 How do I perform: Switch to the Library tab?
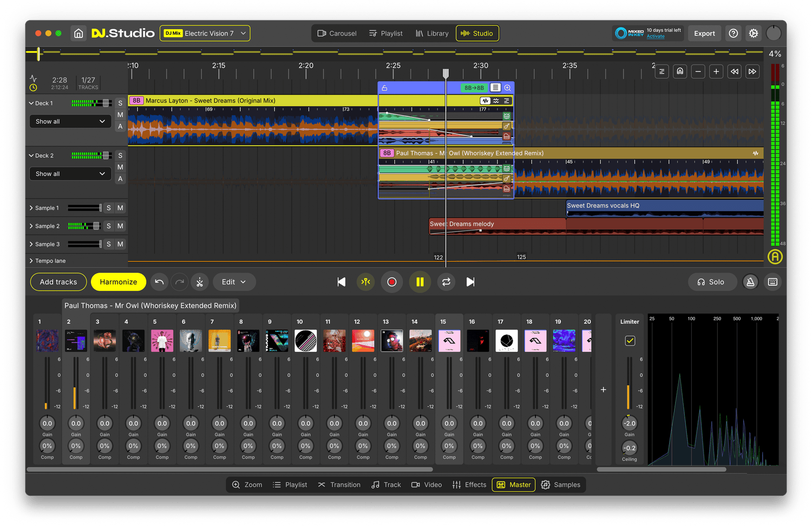point(432,34)
